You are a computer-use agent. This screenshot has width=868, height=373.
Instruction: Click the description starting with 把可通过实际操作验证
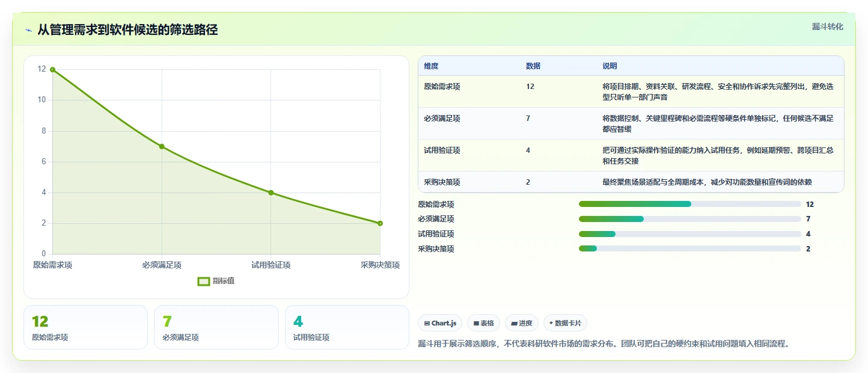tap(718, 156)
